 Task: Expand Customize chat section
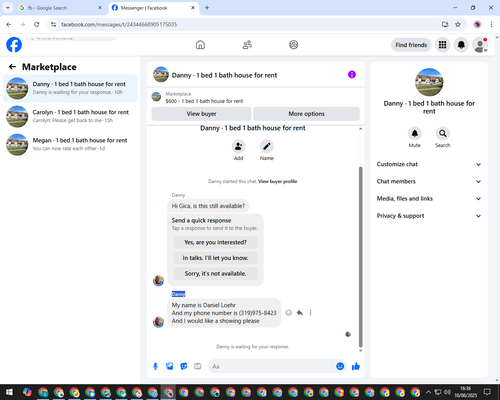click(429, 164)
